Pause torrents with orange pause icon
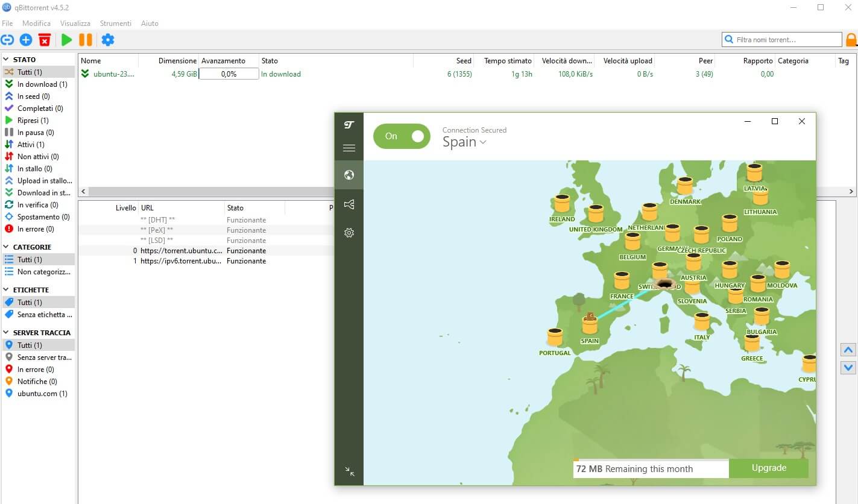The height and width of the screenshot is (504, 858). [x=86, y=40]
